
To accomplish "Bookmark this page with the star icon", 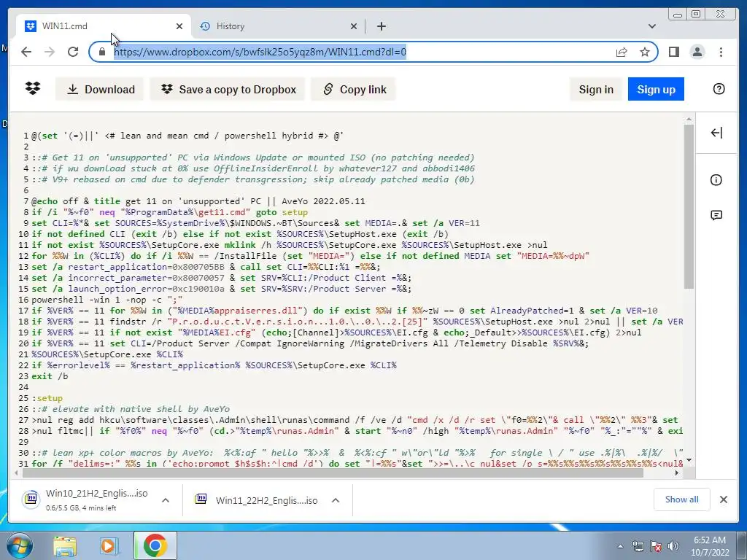I will [x=645, y=52].
